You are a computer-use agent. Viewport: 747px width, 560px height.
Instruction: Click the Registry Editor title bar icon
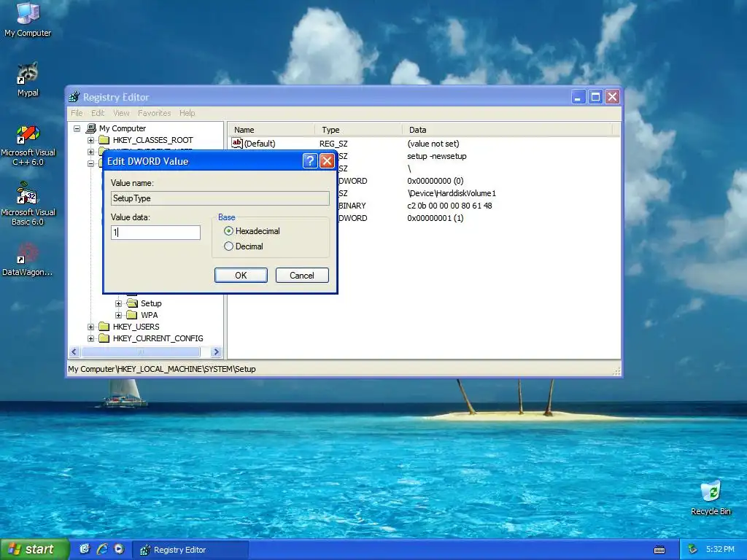point(74,97)
